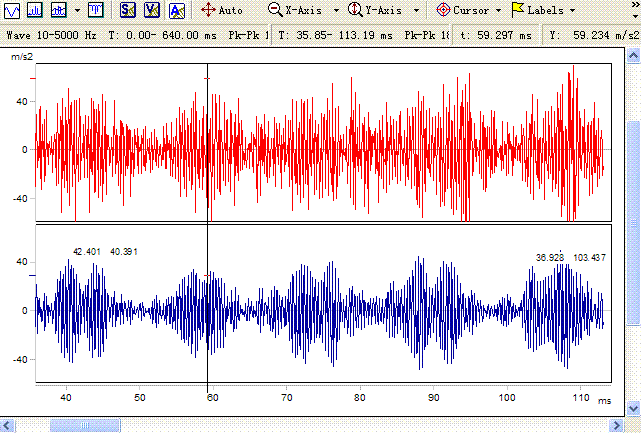Click the horizontal scrollbar right arrow
Image resolution: width=641 pixels, height=433 pixels.
coord(617,426)
